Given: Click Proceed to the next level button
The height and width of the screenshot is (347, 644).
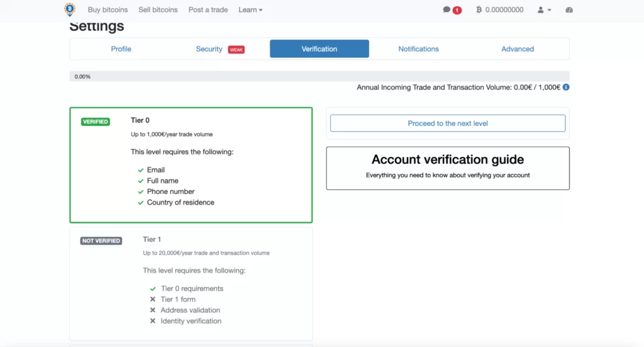Looking at the screenshot, I should 448,123.
